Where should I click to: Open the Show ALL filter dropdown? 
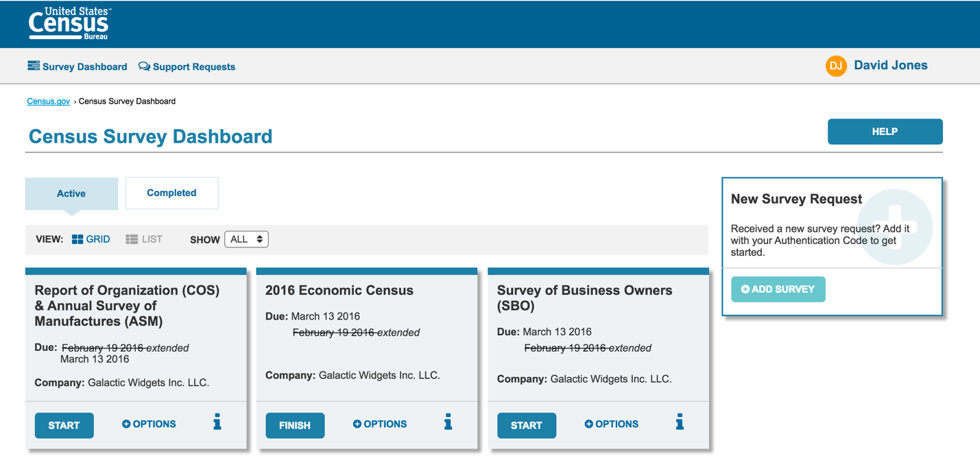pyautogui.click(x=246, y=239)
